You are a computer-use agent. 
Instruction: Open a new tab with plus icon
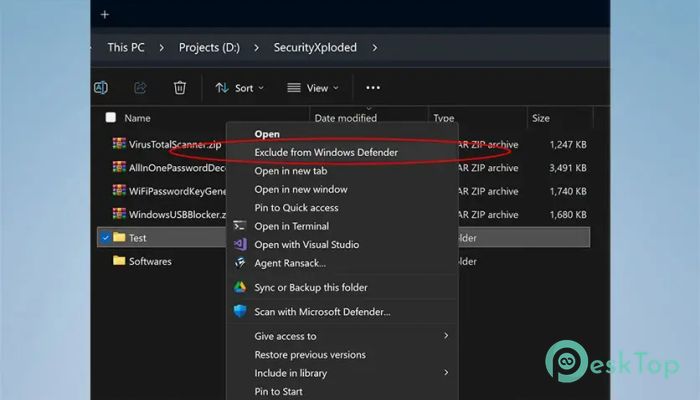105,15
